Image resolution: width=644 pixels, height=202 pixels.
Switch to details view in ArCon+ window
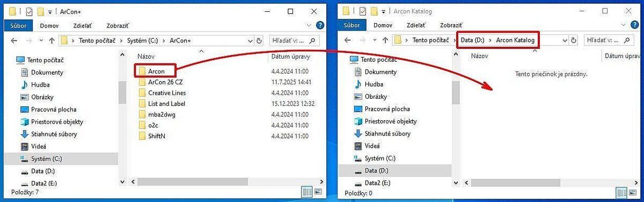pyautogui.click(x=307, y=192)
